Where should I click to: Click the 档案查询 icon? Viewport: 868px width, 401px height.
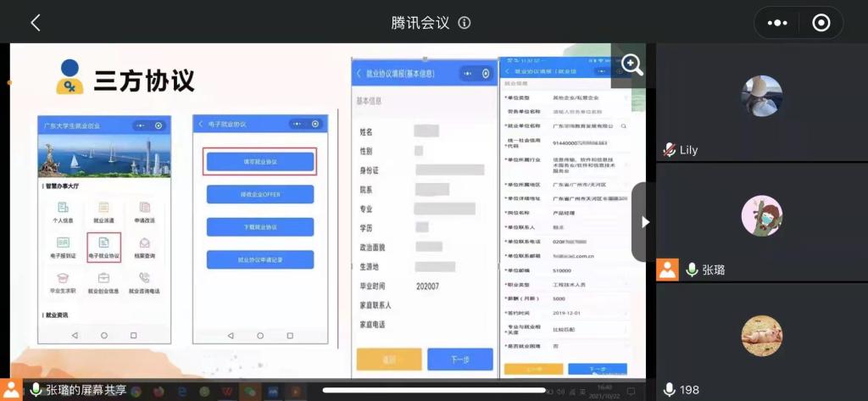[144, 246]
